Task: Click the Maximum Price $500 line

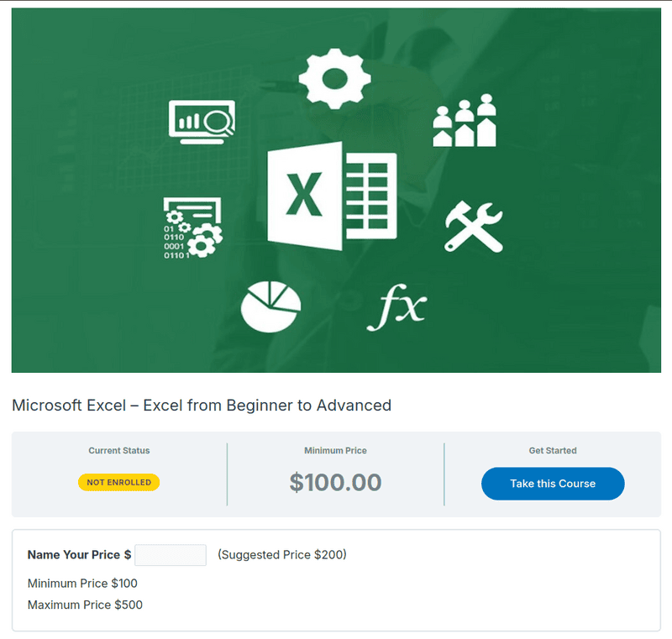Action: tap(85, 605)
